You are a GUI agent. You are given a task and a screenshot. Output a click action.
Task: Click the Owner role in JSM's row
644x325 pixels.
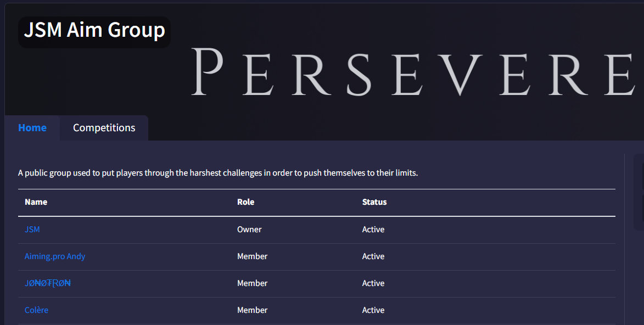pos(249,229)
